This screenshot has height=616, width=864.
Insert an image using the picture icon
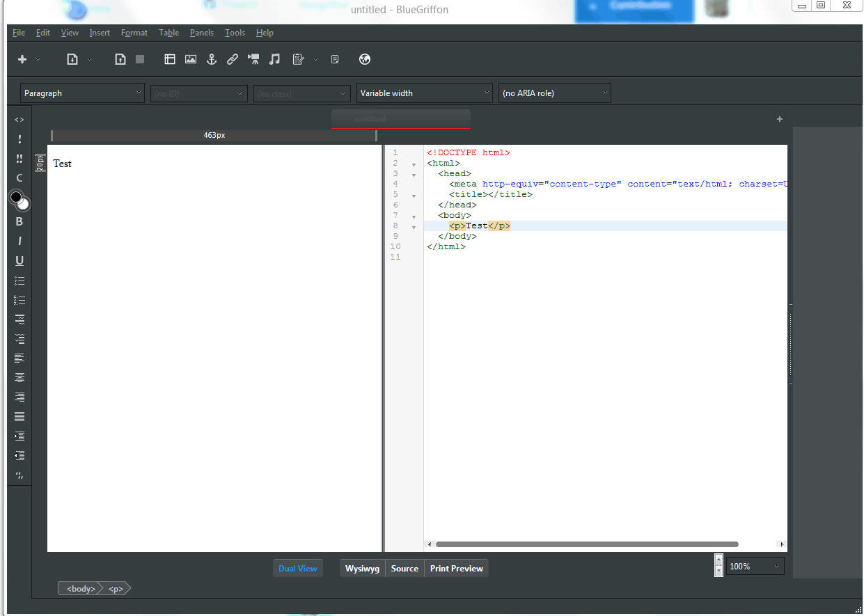pos(191,60)
